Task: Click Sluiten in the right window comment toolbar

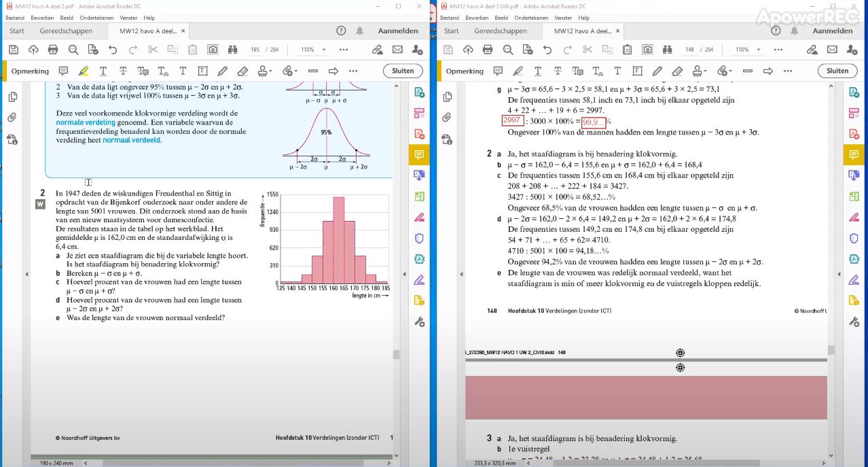Action: coord(837,71)
